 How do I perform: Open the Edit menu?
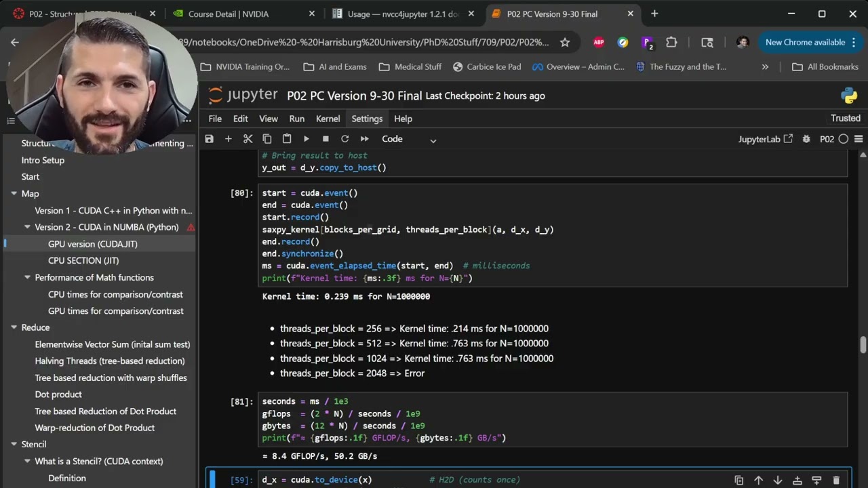[x=241, y=119]
